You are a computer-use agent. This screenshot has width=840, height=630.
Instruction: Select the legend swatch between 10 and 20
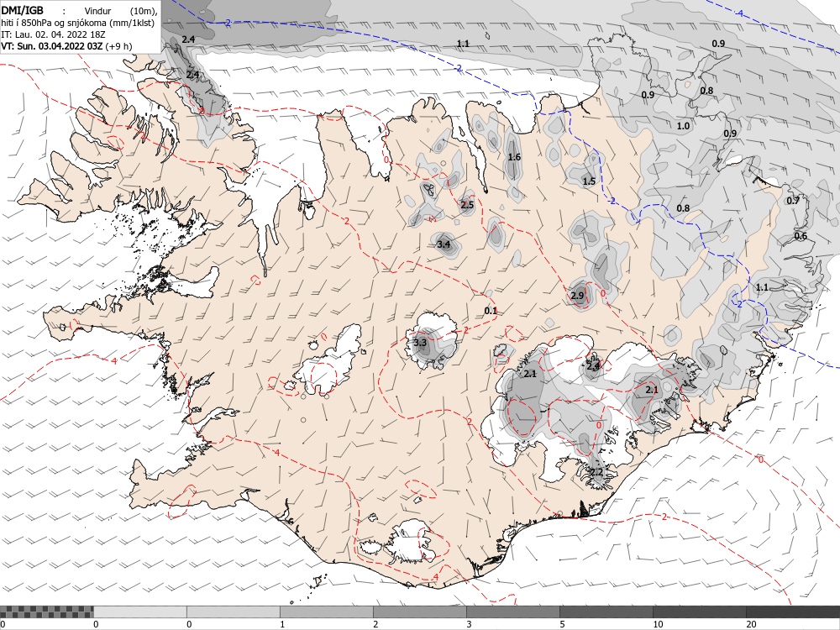(x=700, y=612)
